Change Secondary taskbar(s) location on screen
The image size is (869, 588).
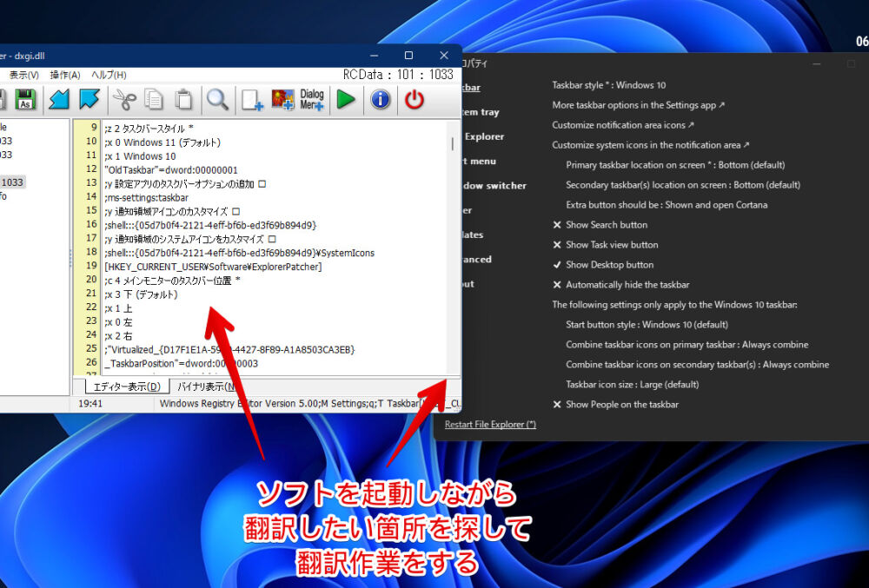(683, 185)
